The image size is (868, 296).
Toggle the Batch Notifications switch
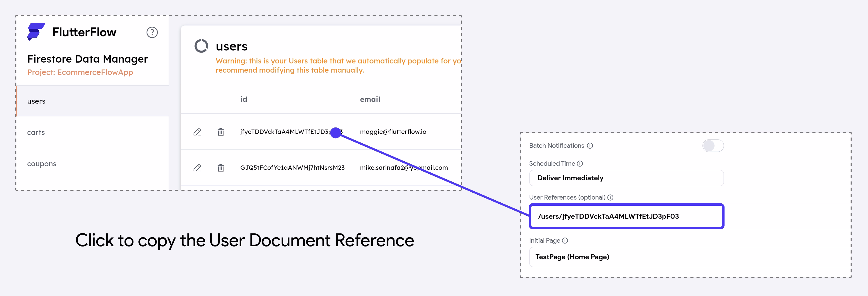coord(713,146)
